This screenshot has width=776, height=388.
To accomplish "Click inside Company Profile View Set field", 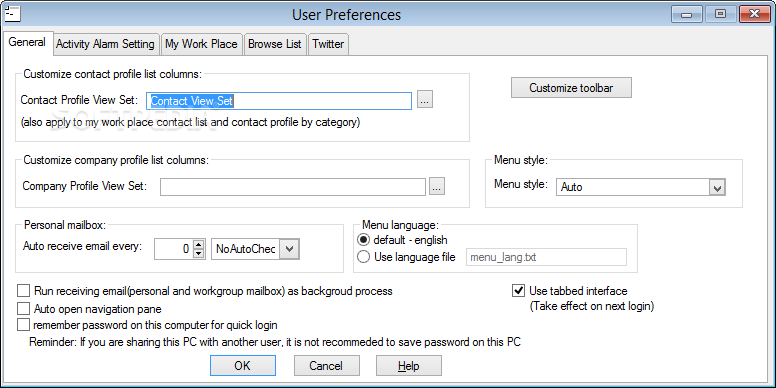I will (x=293, y=187).
